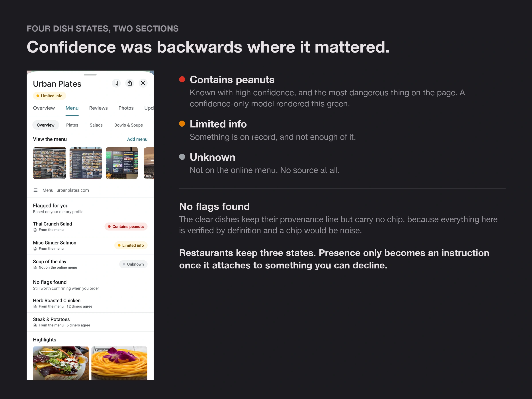This screenshot has width=532, height=399.
Task: Open the Overview main tab
Action: click(44, 108)
